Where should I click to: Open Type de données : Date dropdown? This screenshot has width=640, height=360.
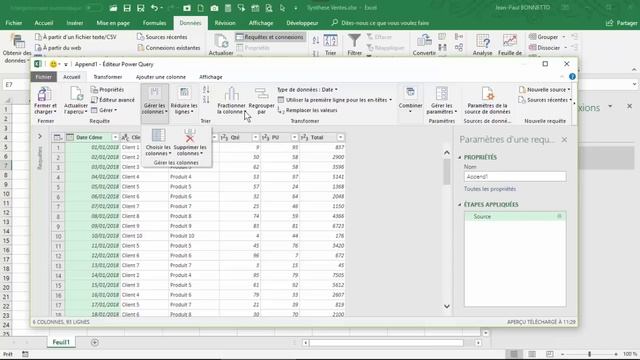tap(307, 89)
